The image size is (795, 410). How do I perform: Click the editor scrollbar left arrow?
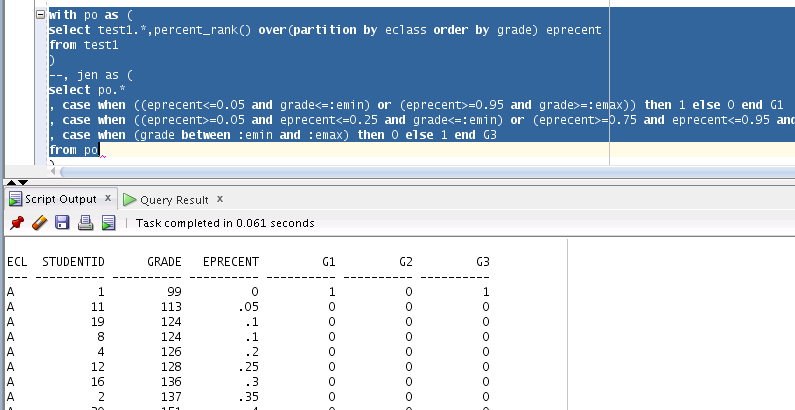[x=53, y=172]
